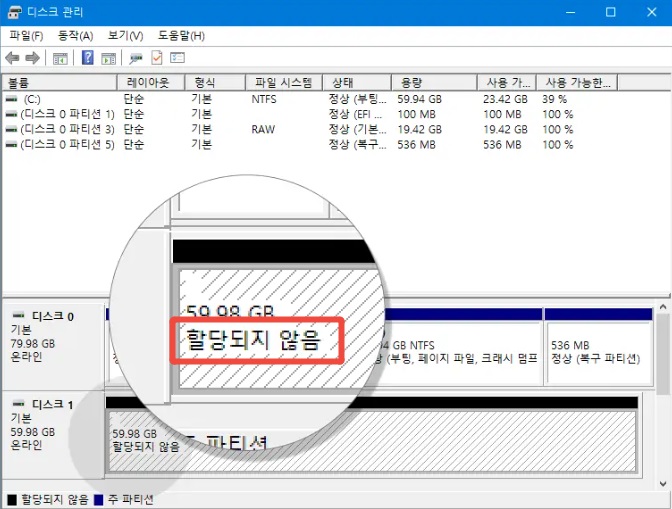Select the 536 MB recovery partition block
The width and height of the screenshot is (672, 509).
(599, 346)
